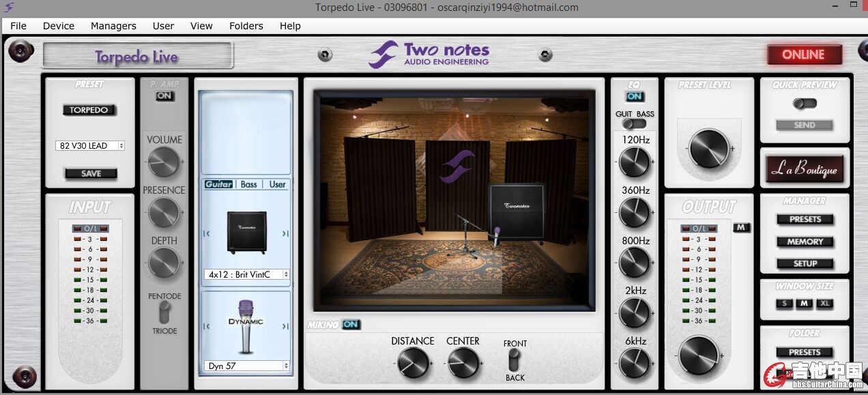Select previous microphone with left arrow

coord(206,328)
